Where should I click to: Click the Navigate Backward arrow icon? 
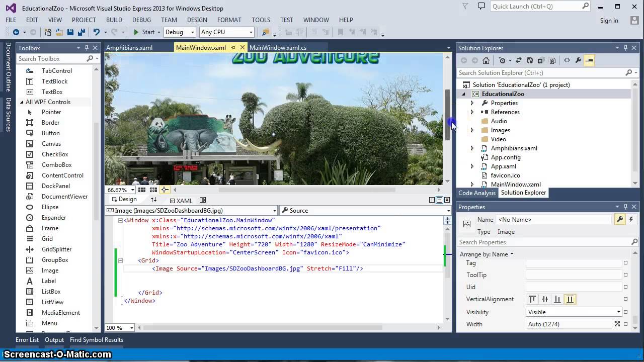coord(16,32)
